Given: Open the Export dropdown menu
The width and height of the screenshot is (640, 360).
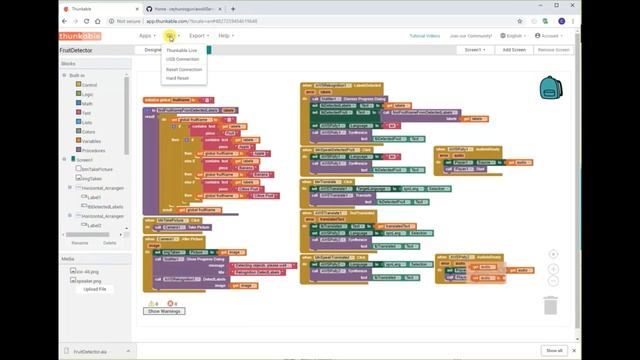Looking at the screenshot, I should (x=199, y=36).
